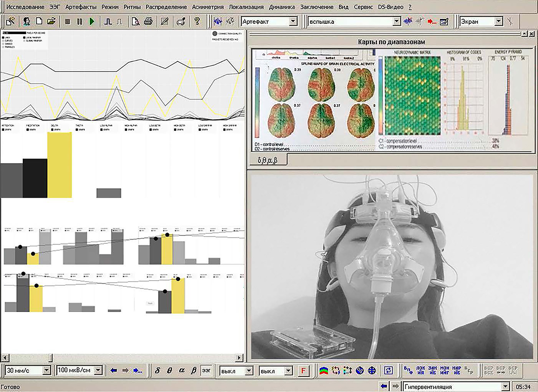Click the globe localization icon

[372, 370]
